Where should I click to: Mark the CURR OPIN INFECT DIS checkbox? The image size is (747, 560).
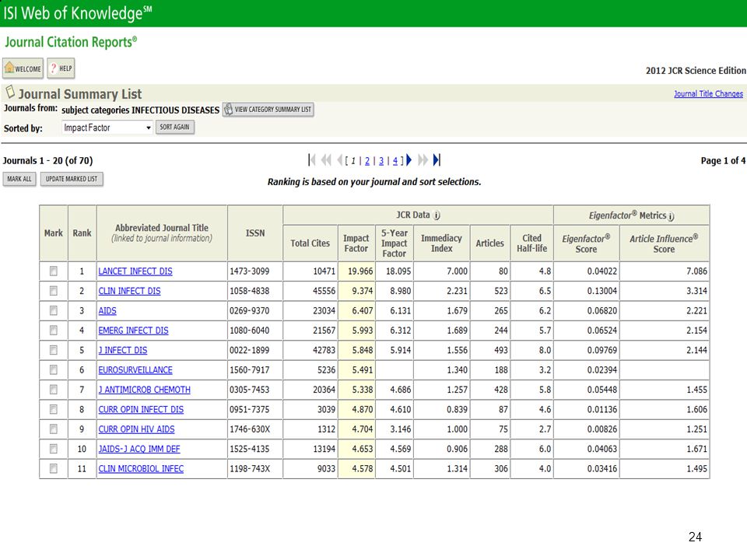click(54, 409)
